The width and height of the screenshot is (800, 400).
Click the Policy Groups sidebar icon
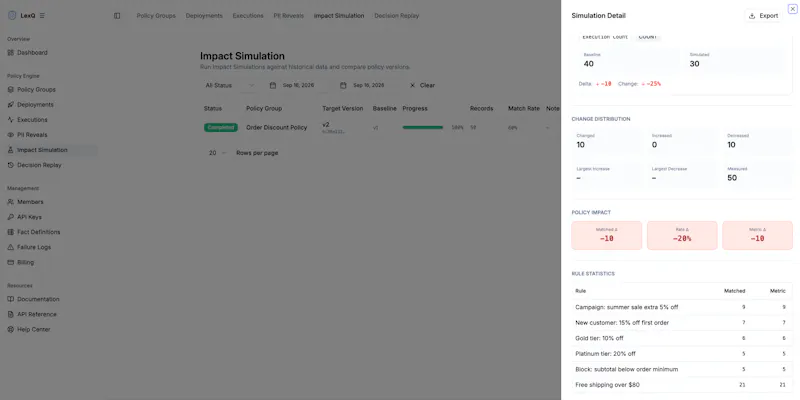click(x=11, y=89)
